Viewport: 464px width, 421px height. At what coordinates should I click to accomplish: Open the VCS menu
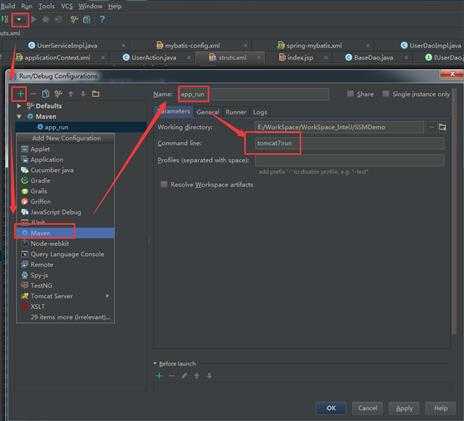[x=67, y=6]
